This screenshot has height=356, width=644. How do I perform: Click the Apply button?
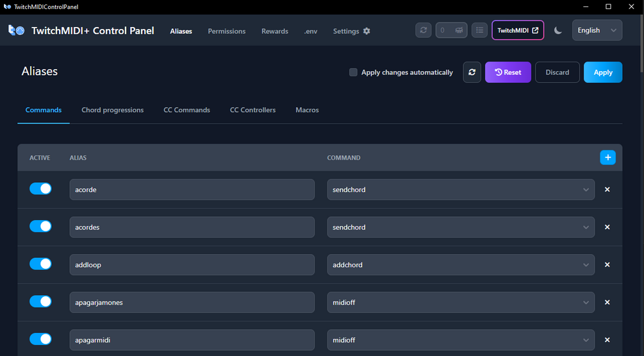[x=603, y=72]
